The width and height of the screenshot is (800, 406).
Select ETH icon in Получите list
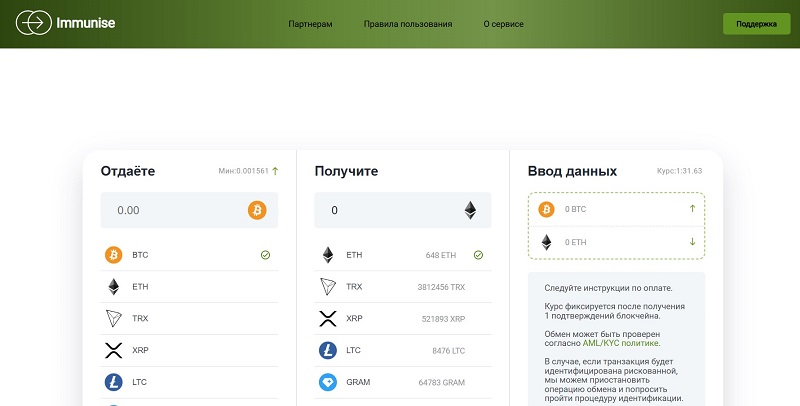pyautogui.click(x=328, y=255)
